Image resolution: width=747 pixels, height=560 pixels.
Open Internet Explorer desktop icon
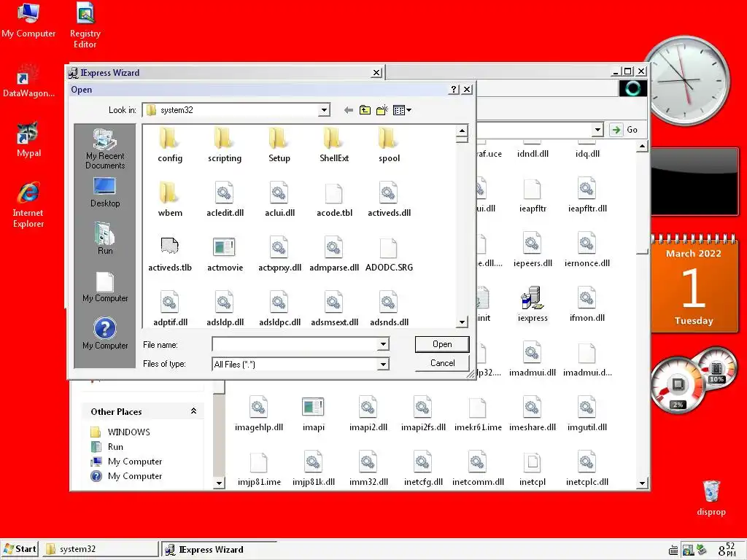coord(28,204)
